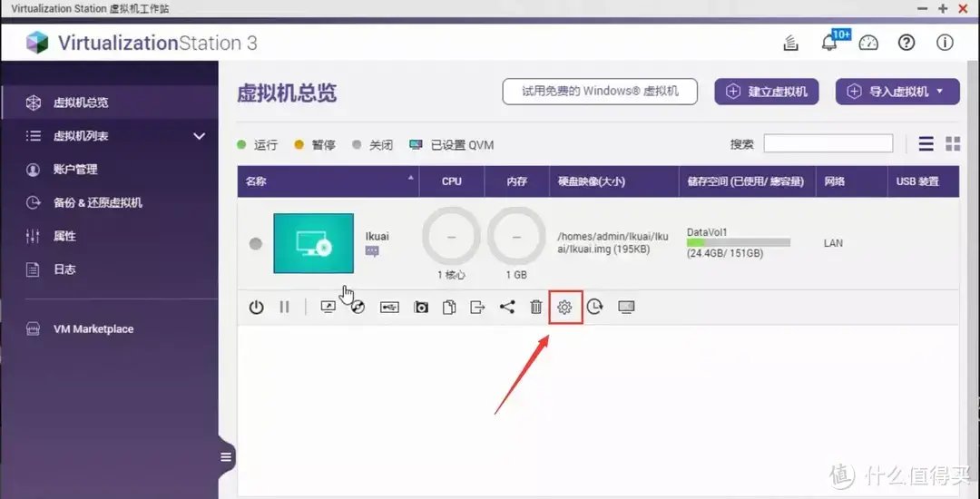The image size is (980, 499).
Task: Click (24.4GB/ 151GB) storage text
Action: (725, 253)
